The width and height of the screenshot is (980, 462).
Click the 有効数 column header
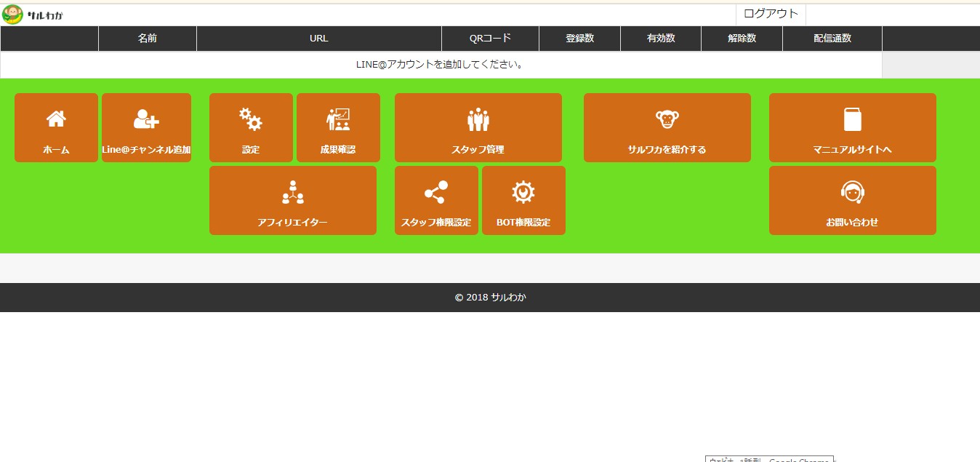click(x=661, y=39)
